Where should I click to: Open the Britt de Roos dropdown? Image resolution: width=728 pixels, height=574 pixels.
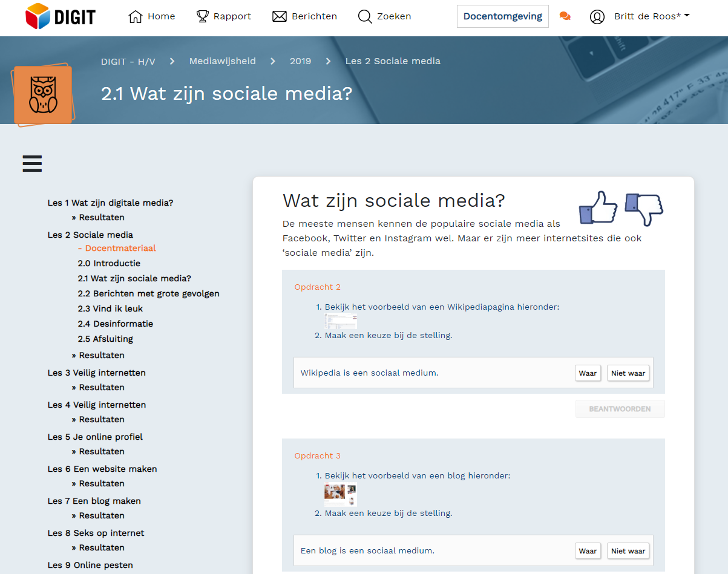(648, 17)
